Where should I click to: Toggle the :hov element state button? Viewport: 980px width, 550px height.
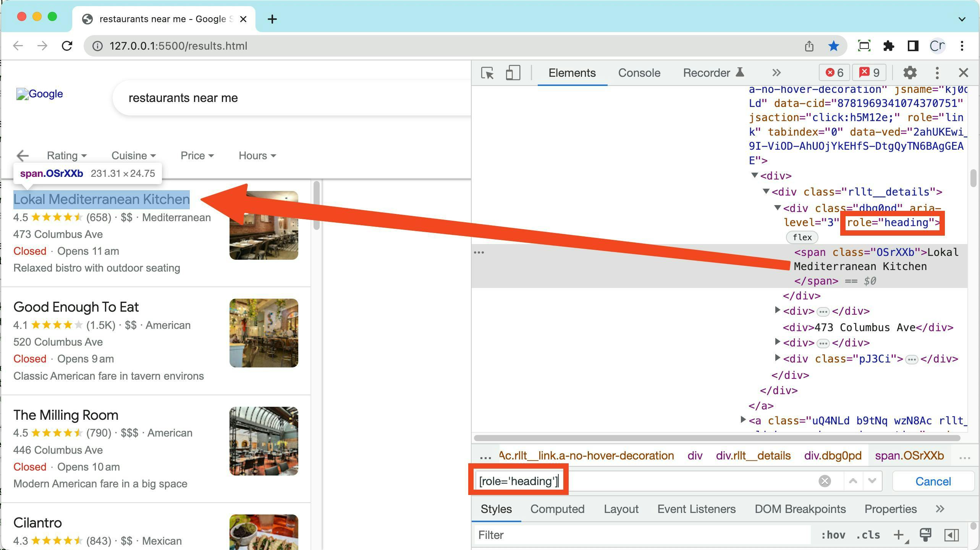point(833,535)
